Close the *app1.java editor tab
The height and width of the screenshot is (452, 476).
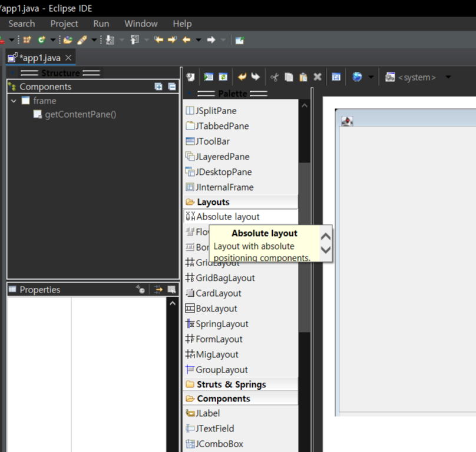[x=68, y=58]
